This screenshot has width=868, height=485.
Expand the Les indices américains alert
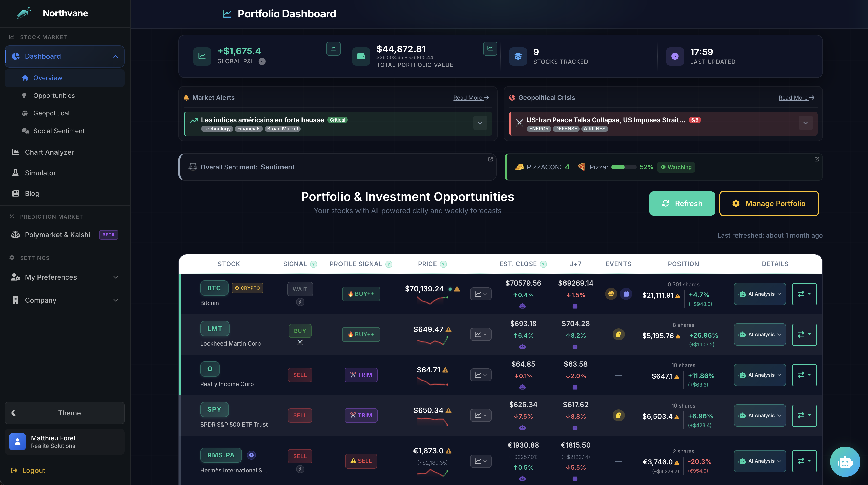[x=480, y=123]
